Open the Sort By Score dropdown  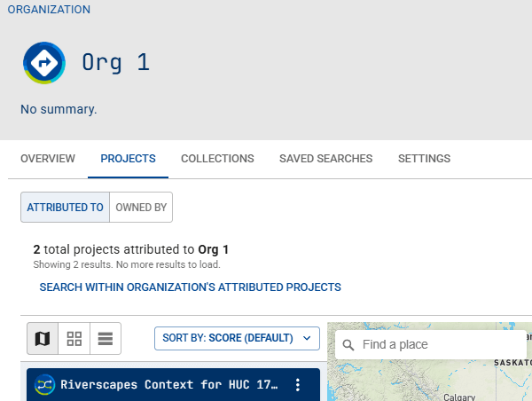point(237,338)
